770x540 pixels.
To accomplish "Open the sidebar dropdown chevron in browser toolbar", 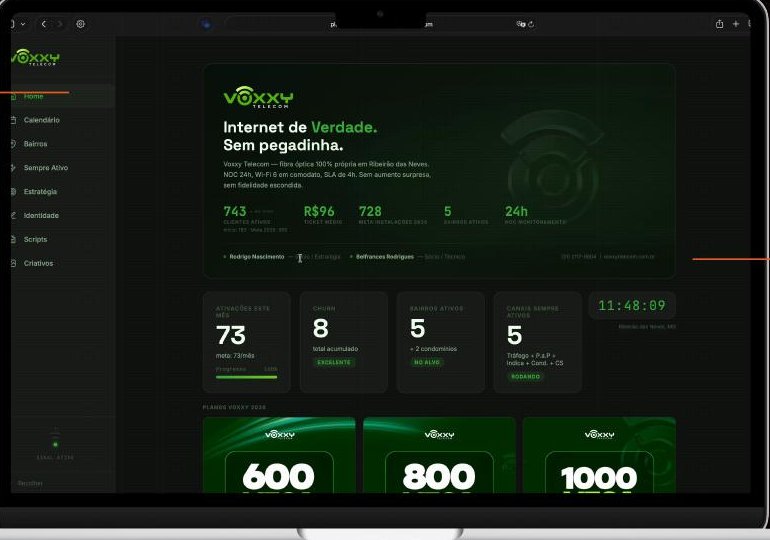I will tap(23, 24).
